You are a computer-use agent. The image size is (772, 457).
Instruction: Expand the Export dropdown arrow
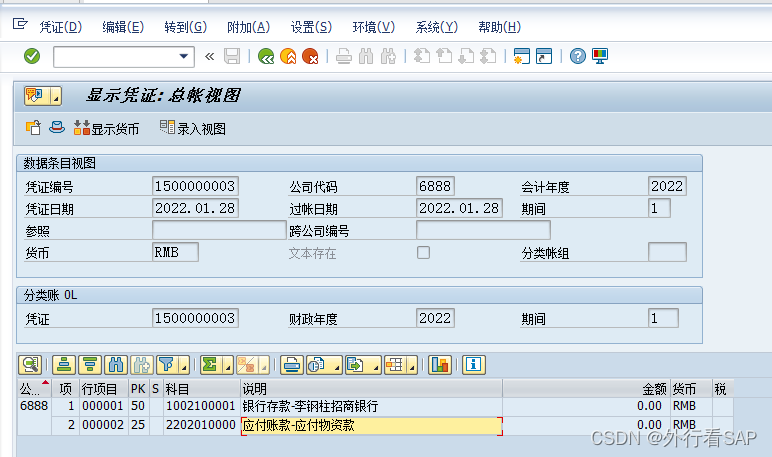(x=376, y=365)
